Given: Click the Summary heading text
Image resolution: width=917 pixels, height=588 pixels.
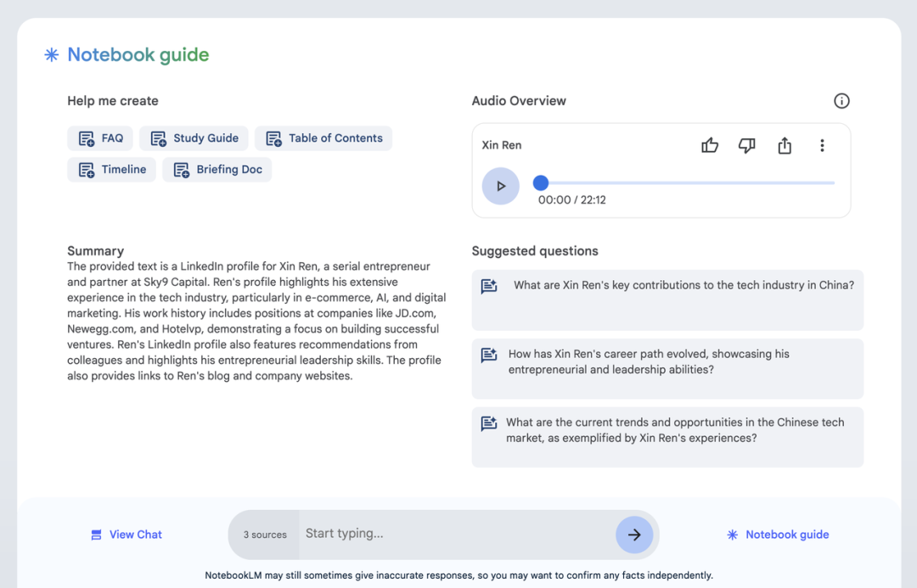Looking at the screenshot, I should pos(95,251).
